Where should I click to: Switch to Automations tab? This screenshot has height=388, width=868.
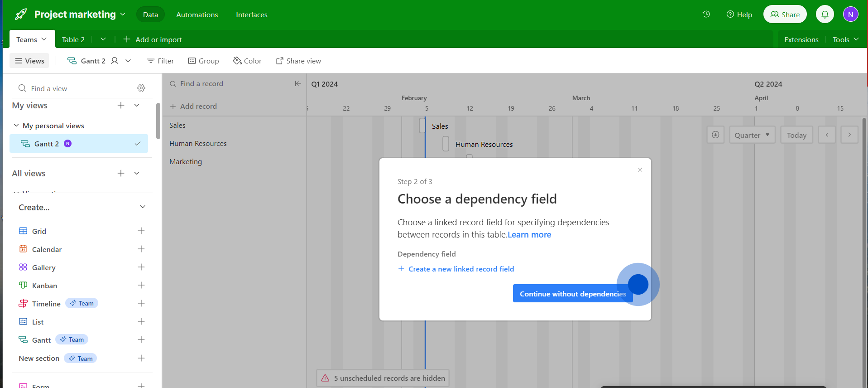pyautogui.click(x=197, y=15)
